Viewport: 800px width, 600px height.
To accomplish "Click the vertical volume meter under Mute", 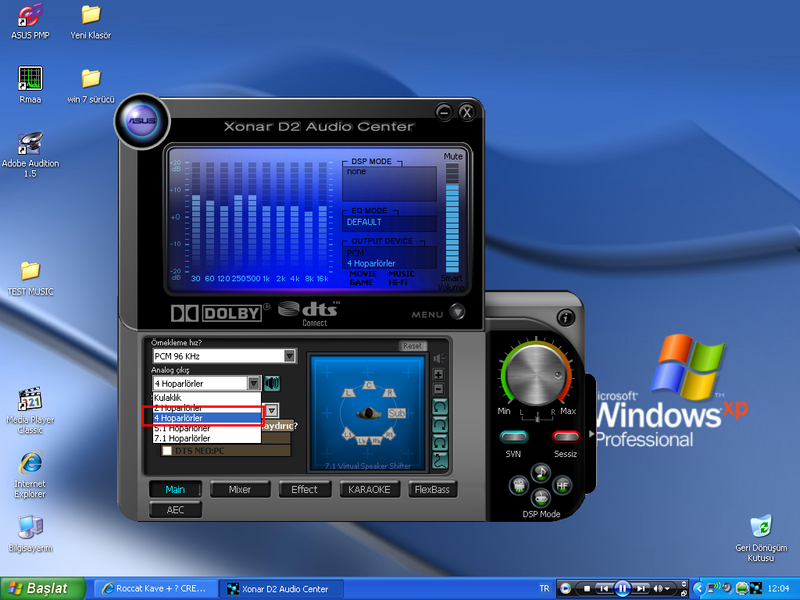I will click(x=452, y=218).
